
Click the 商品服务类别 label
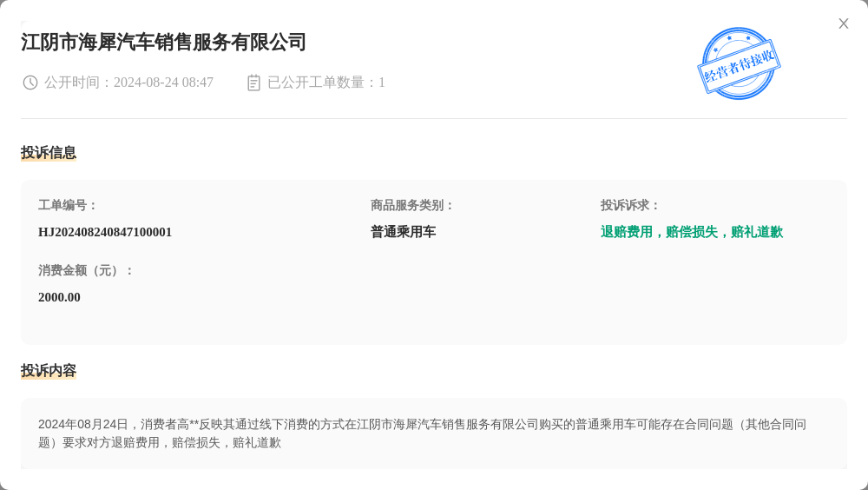click(411, 205)
